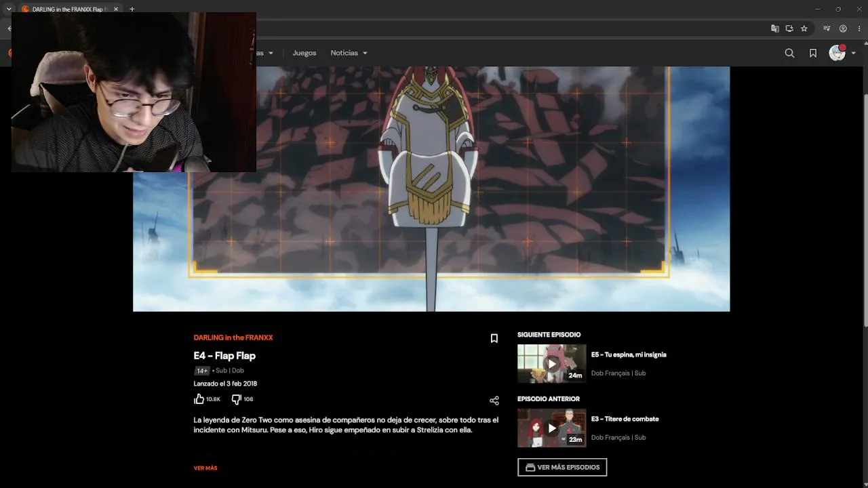The width and height of the screenshot is (868, 488).
Task: Open the browser media control icon
Action: point(827,28)
